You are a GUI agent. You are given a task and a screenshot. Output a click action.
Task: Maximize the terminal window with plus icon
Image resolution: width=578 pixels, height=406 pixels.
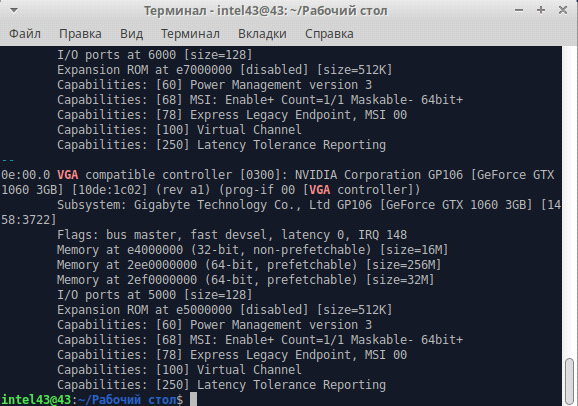pos(541,10)
